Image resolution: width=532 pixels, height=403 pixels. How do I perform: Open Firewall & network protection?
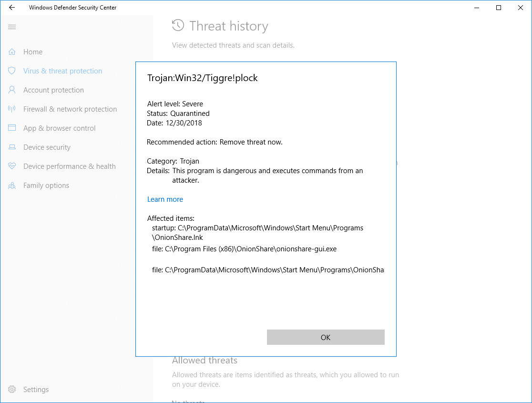pyautogui.click(x=70, y=109)
